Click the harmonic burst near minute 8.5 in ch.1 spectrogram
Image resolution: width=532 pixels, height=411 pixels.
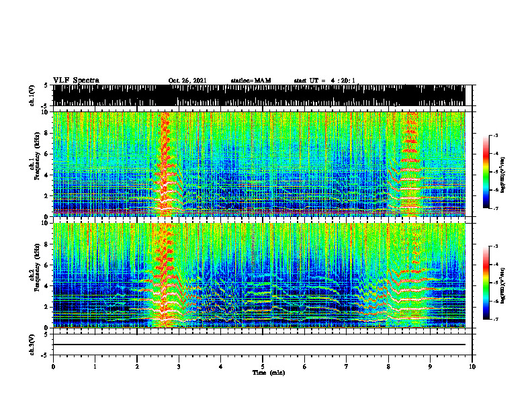pyautogui.click(x=410, y=164)
